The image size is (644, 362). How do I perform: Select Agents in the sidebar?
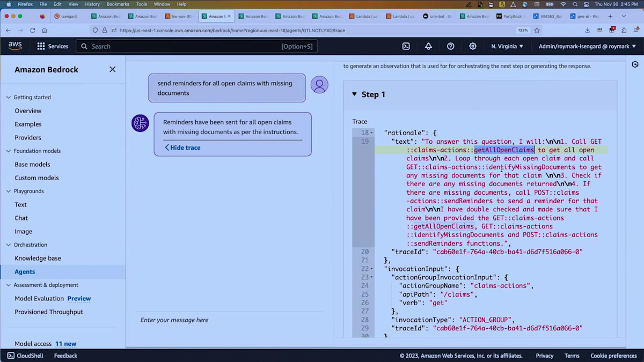coord(25,271)
